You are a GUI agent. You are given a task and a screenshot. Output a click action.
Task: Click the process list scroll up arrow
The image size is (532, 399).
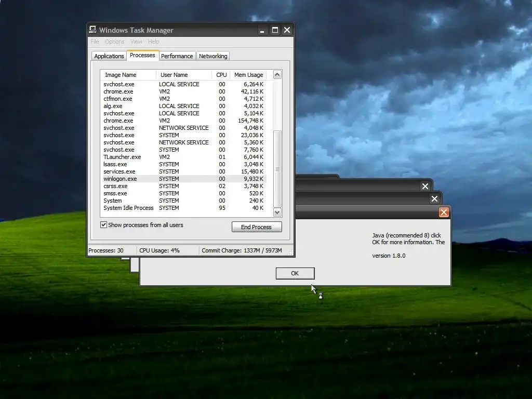point(277,75)
